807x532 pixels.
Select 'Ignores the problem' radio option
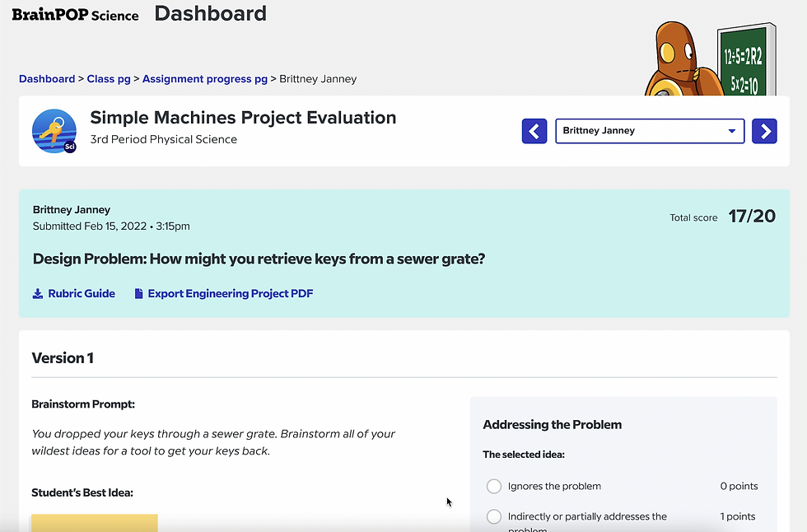tap(493, 486)
